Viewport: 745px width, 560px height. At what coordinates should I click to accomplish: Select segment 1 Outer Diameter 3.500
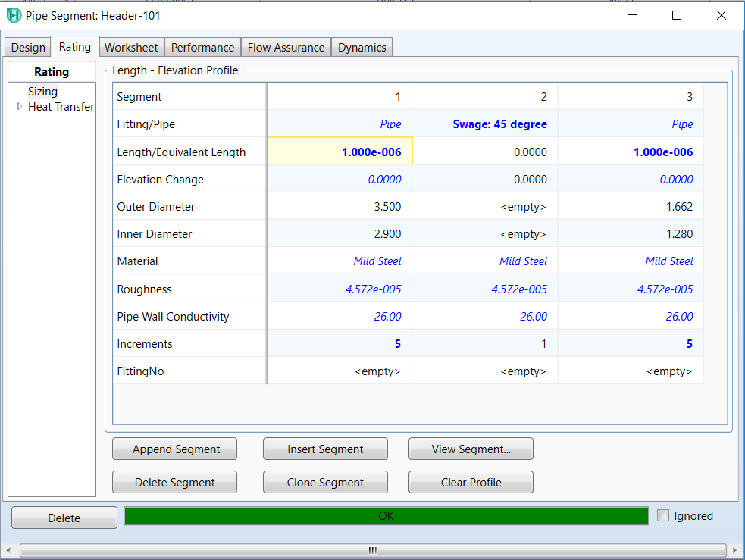click(x=340, y=207)
